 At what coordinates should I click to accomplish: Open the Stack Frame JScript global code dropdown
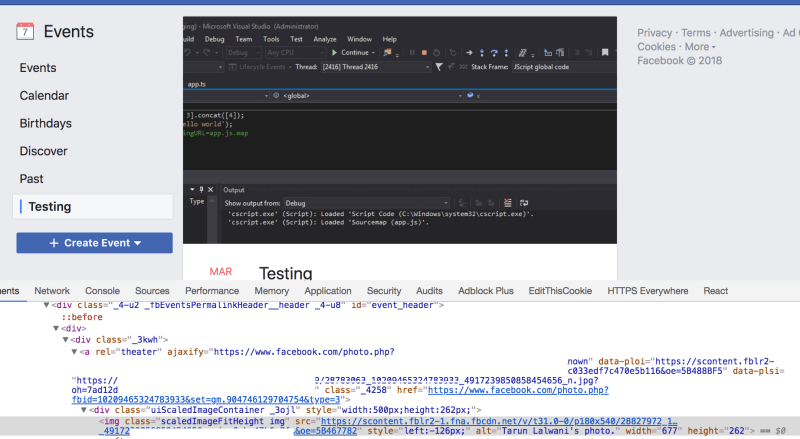[x=563, y=67]
